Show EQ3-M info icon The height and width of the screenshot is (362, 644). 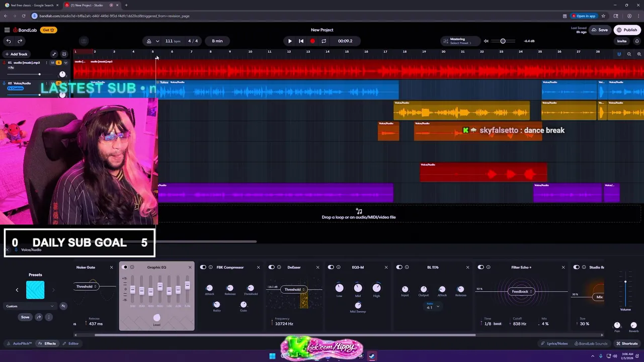(338, 267)
